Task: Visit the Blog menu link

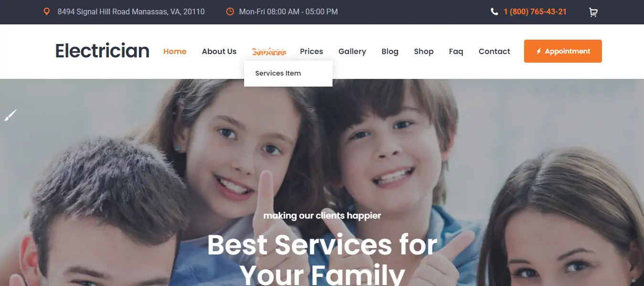Action: click(x=390, y=51)
